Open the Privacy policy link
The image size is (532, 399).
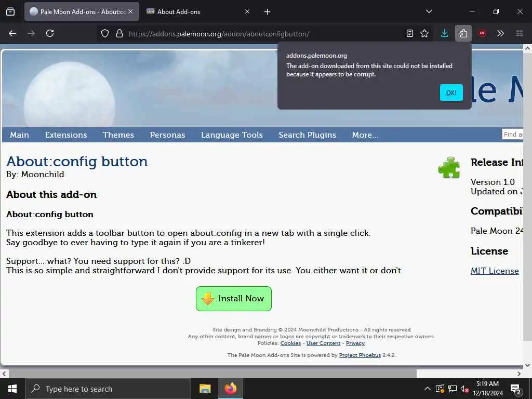(x=355, y=343)
